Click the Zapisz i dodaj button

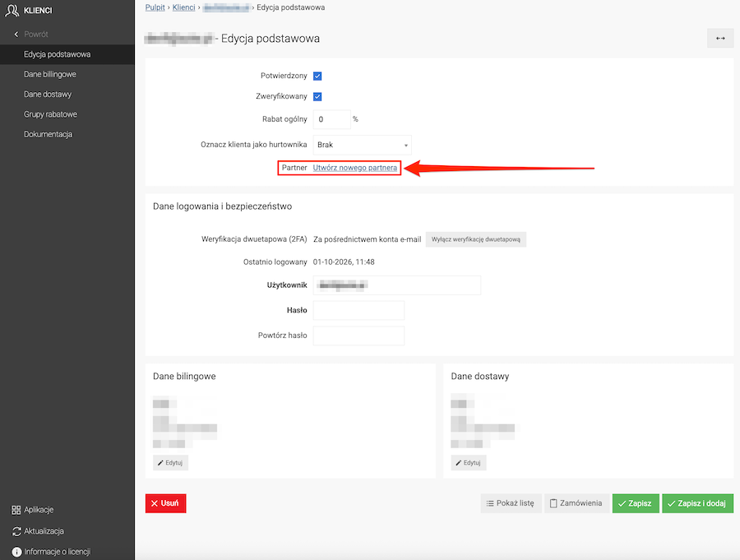point(697,503)
